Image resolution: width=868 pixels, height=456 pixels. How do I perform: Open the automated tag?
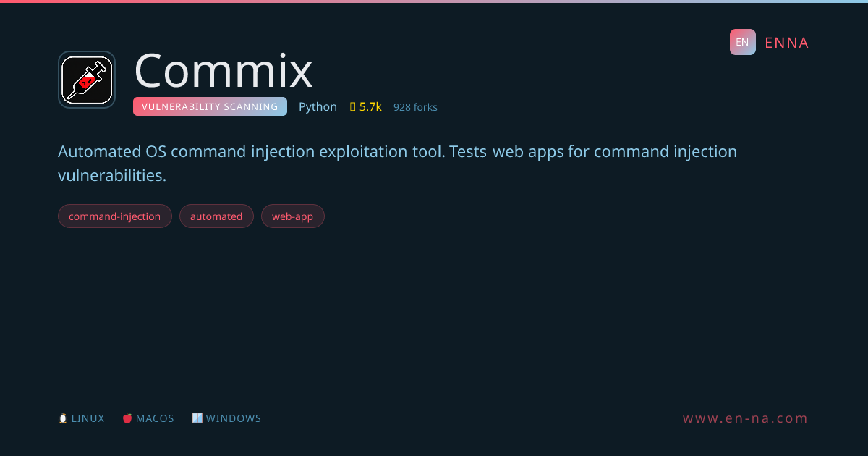pyautogui.click(x=216, y=216)
